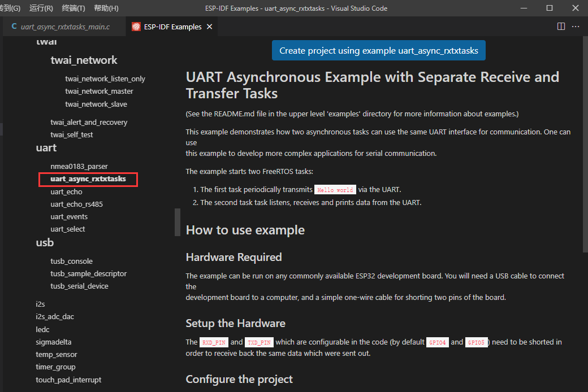Click the README pane vertical scrollbar
588x392 pixels.
coord(585,145)
